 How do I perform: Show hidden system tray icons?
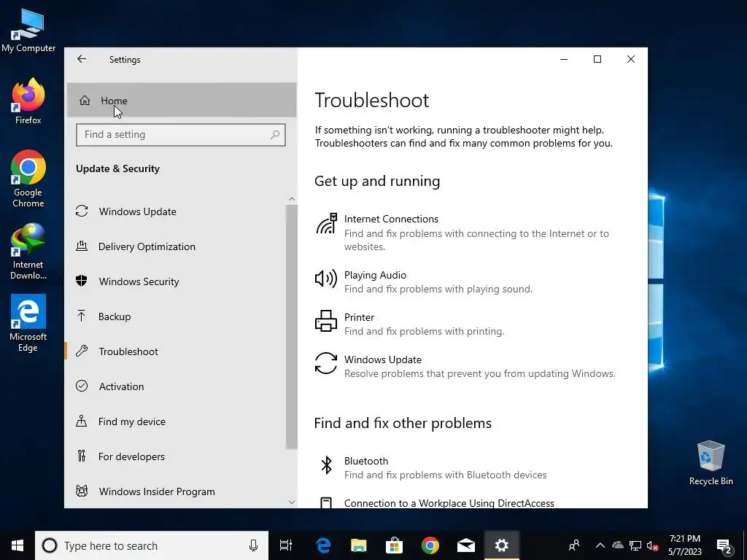click(x=600, y=545)
